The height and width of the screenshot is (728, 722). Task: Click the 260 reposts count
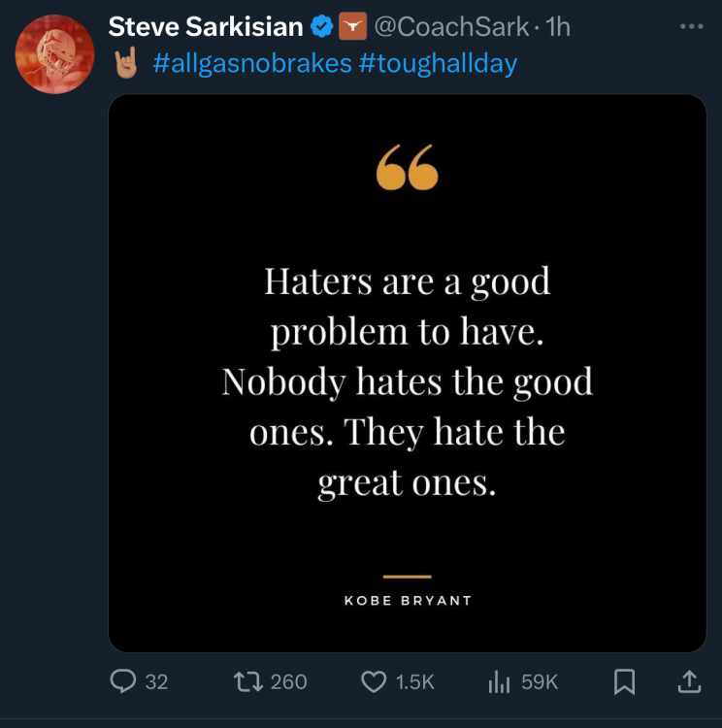click(x=288, y=682)
